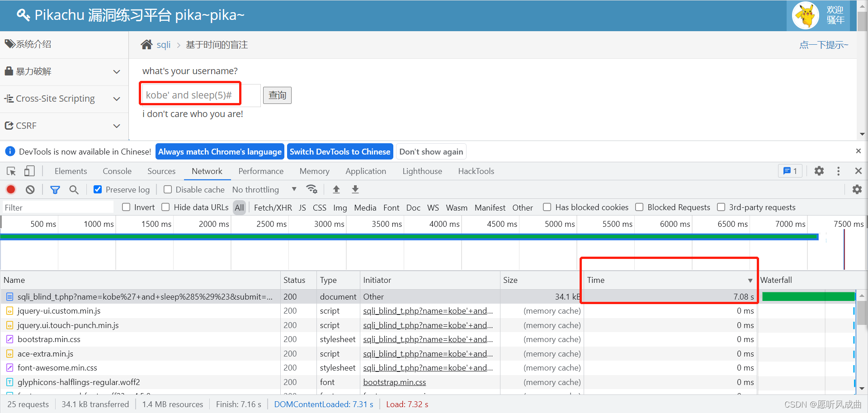Click document icon of sqli_blind_t.php request
Viewport: 868px width, 413px height.
[x=9, y=296]
